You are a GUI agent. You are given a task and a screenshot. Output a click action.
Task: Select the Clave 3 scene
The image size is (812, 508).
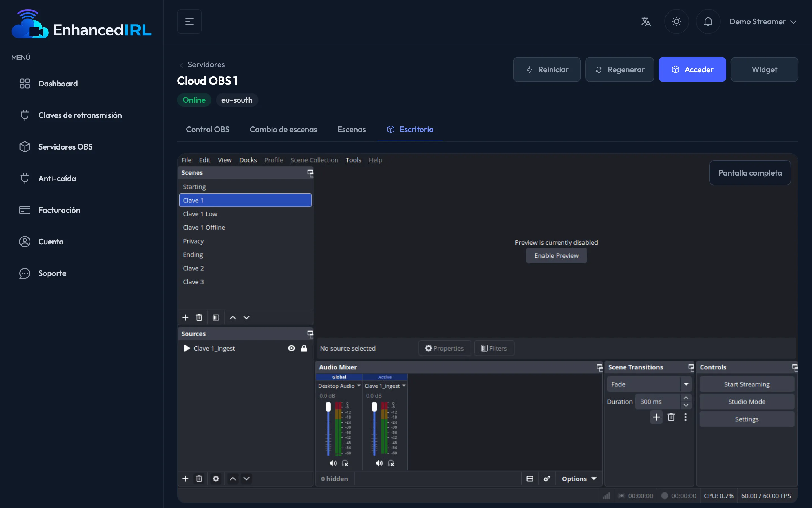(x=245, y=282)
